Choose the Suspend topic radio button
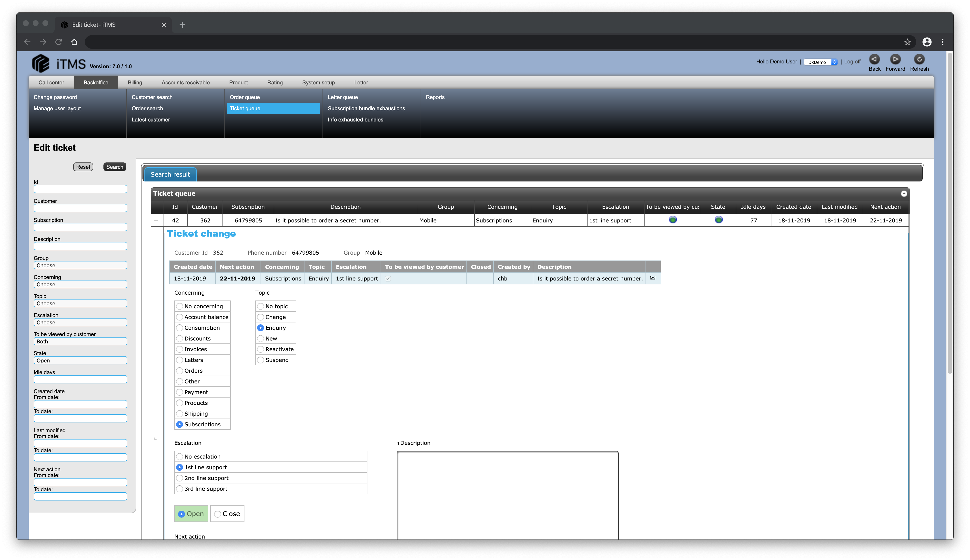This screenshot has width=970, height=560. coord(260,360)
